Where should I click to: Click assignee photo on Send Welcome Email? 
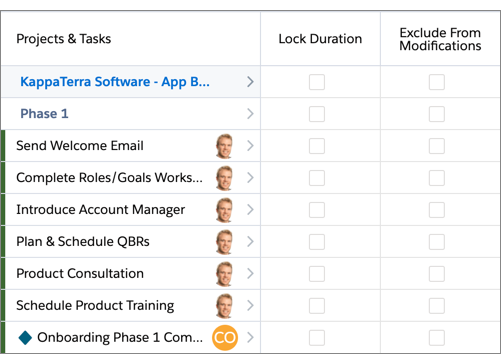pyautogui.click(x=224, y=146)
